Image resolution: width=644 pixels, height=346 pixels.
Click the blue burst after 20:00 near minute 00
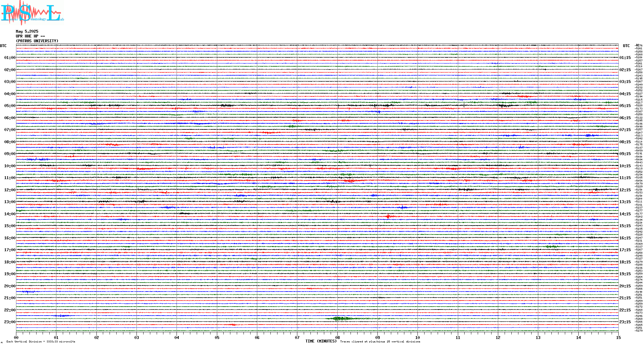tap(28, 292)
